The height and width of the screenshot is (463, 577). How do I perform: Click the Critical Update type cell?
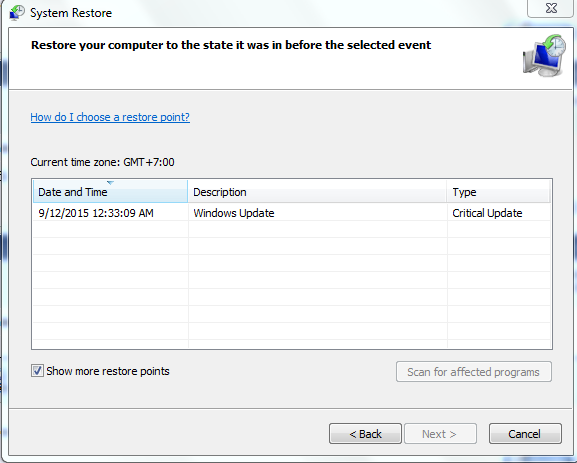pyautogui.click(x=487, y=213)
